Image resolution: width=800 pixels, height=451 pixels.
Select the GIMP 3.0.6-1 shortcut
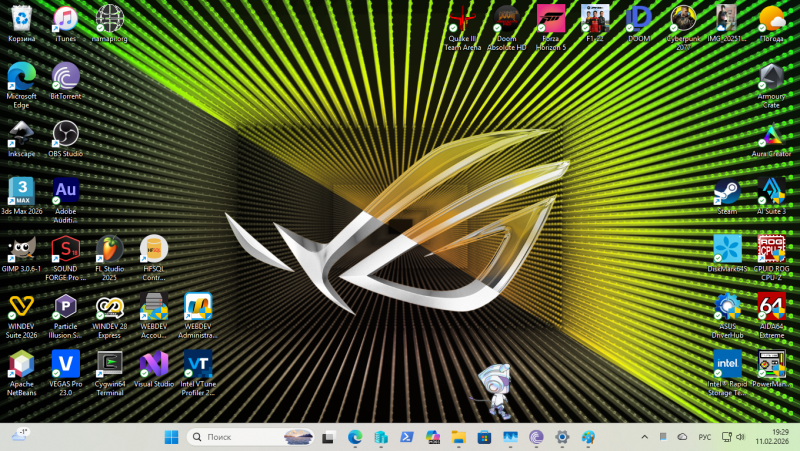coord(22,250)
